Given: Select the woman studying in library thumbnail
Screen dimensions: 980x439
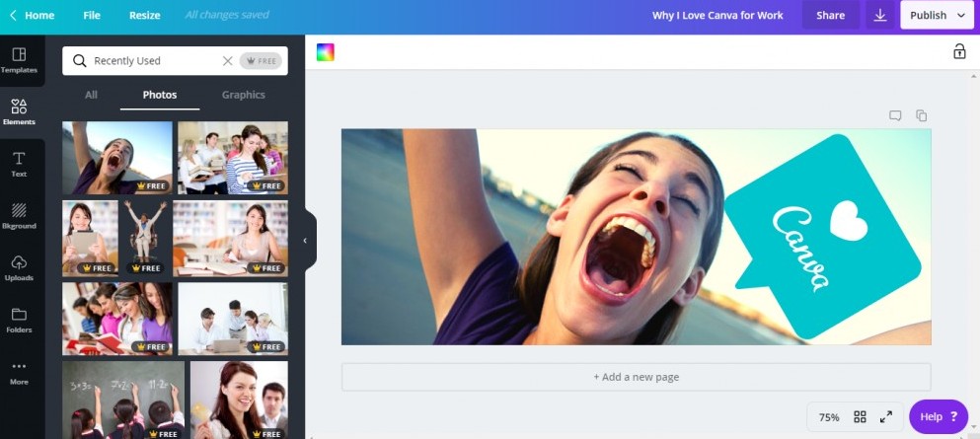Looking at the screenshot, I should pyautogui.click(x=231, y=239).
